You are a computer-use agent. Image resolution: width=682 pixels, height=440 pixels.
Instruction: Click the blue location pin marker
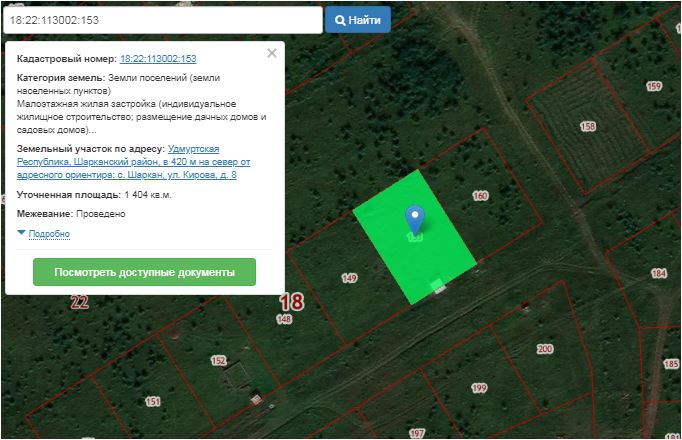coord(415,218)
